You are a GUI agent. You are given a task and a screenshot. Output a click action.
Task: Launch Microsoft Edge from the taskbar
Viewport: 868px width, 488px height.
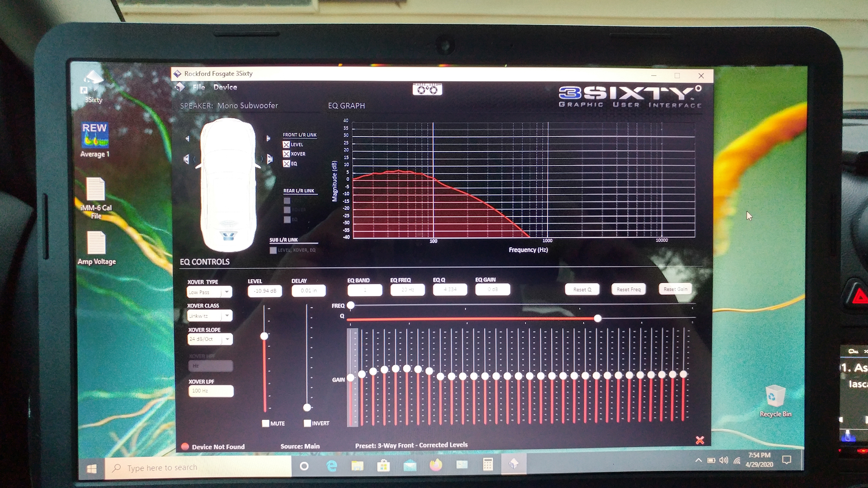coord(332,466)
